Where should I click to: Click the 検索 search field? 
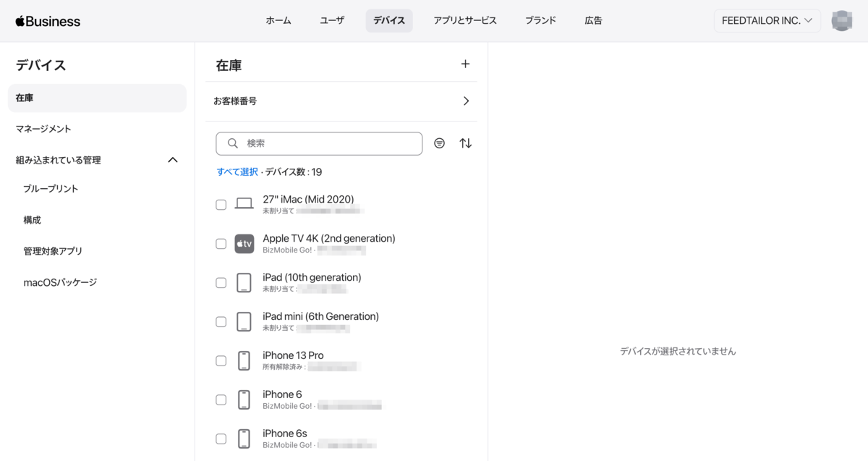(325, 143)
